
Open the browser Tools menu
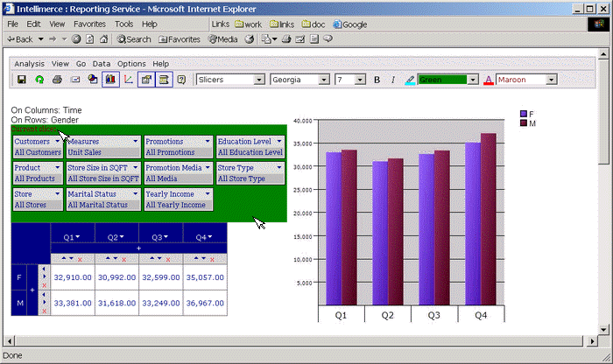click(x=124, y=24)
